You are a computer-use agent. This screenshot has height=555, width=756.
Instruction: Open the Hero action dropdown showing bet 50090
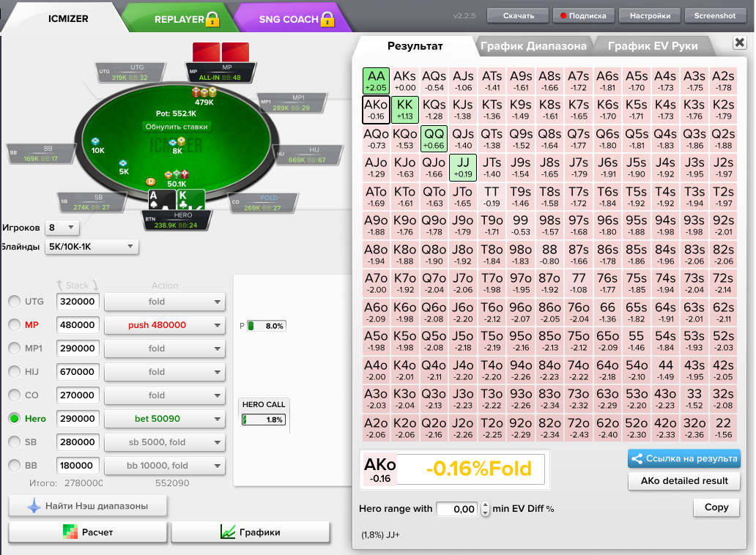click(x=165, y=418)
